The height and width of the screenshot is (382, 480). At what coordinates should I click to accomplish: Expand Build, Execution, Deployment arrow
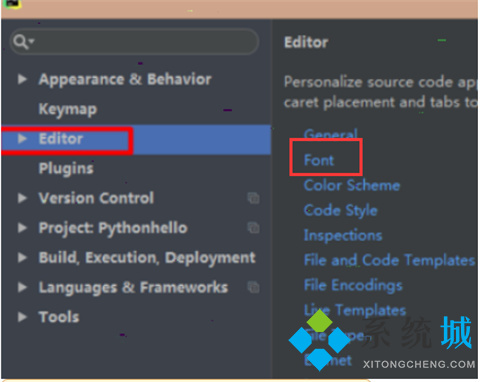22,257
